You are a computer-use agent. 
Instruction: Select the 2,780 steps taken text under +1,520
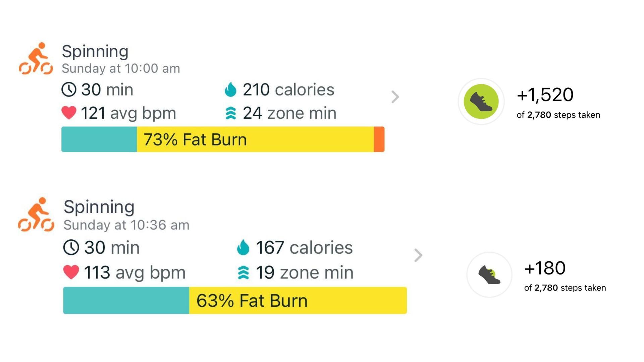click(558, 115)
